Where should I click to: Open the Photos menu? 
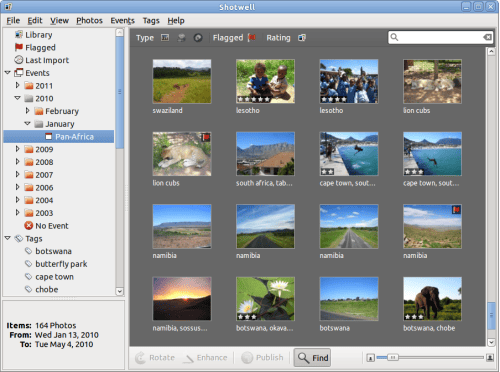click(89, 21)
